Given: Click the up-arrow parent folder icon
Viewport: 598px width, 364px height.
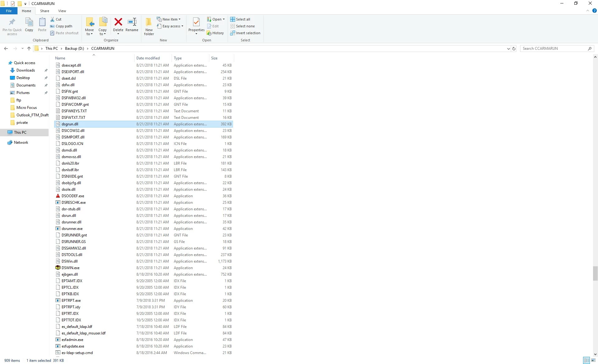Looking at the screenshot, I should pyautogui.click(x=29, y=49).
